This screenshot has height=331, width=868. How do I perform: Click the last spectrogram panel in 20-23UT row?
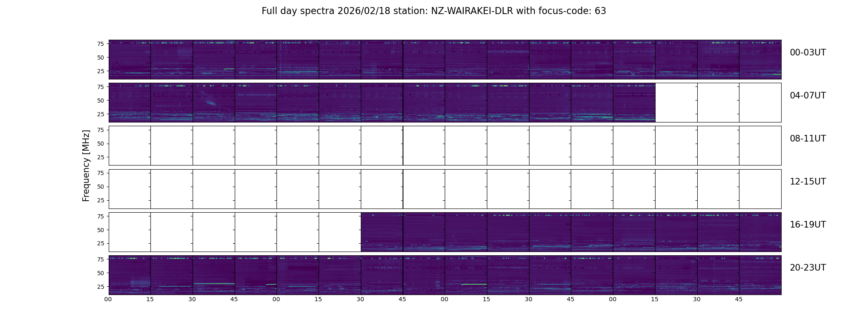tap(760, 275)
